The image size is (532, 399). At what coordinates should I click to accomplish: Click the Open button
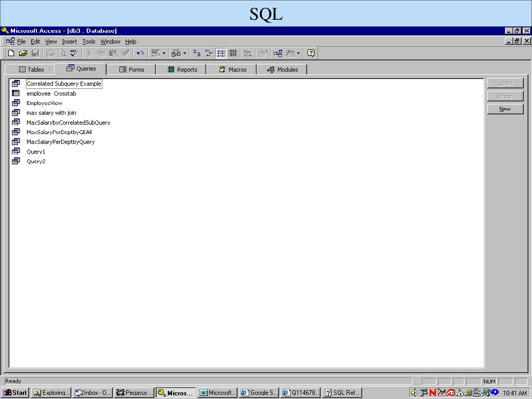click(x=505, y=83)
